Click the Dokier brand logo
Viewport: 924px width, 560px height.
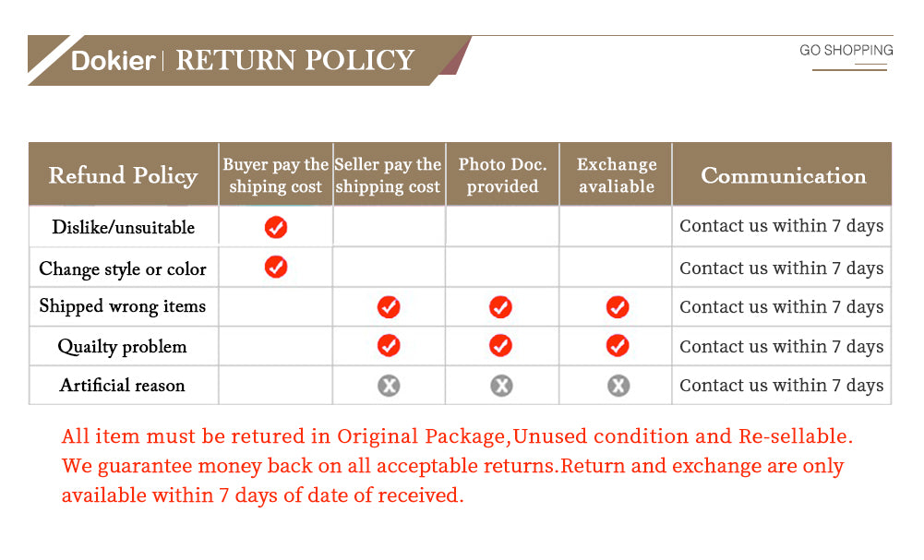click(114, 61)
